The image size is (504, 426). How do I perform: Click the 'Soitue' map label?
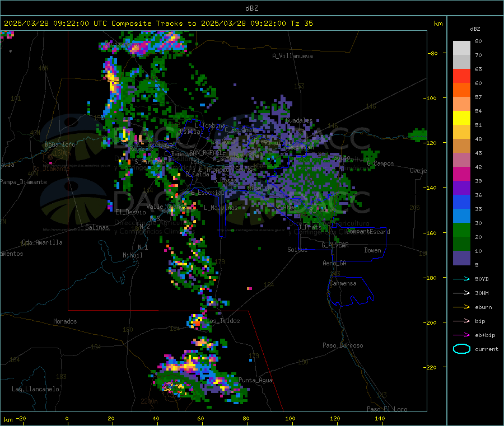coord(297,250)
